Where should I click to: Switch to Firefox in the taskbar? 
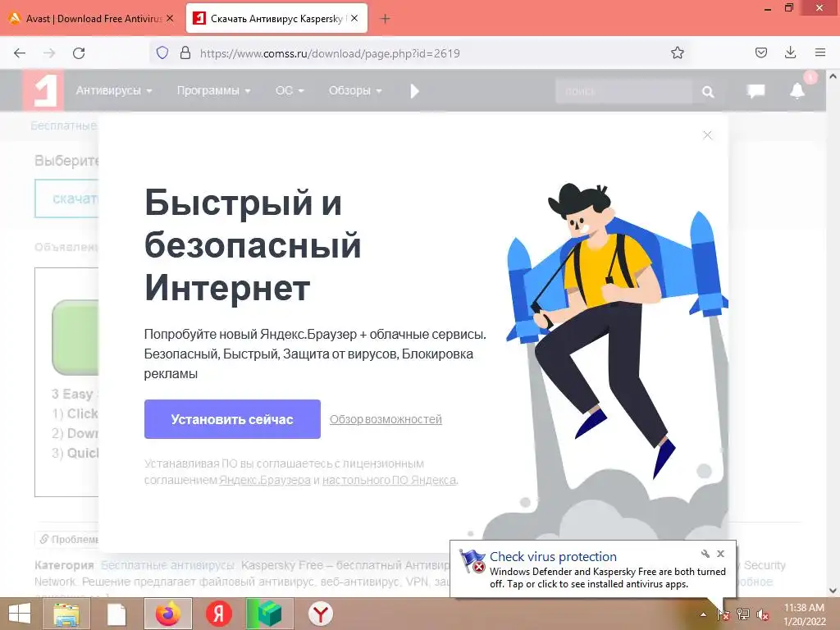point(167,614)
